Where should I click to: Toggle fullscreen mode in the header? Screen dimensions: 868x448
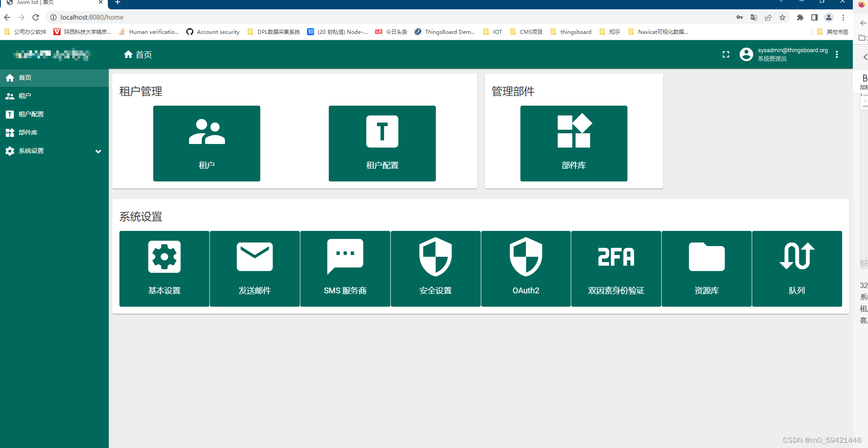click(x=726, y=54)
